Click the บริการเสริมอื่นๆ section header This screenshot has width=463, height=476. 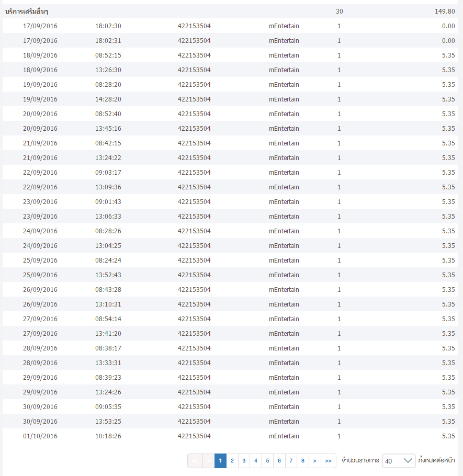[x=27, y=12]
